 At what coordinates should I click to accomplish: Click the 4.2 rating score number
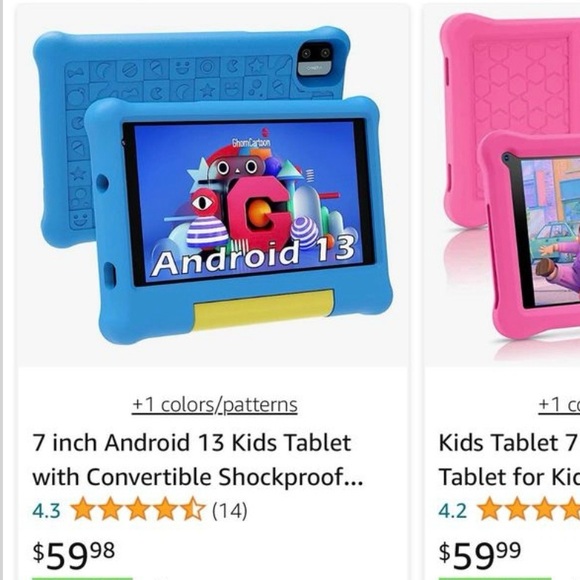(452, 511)
